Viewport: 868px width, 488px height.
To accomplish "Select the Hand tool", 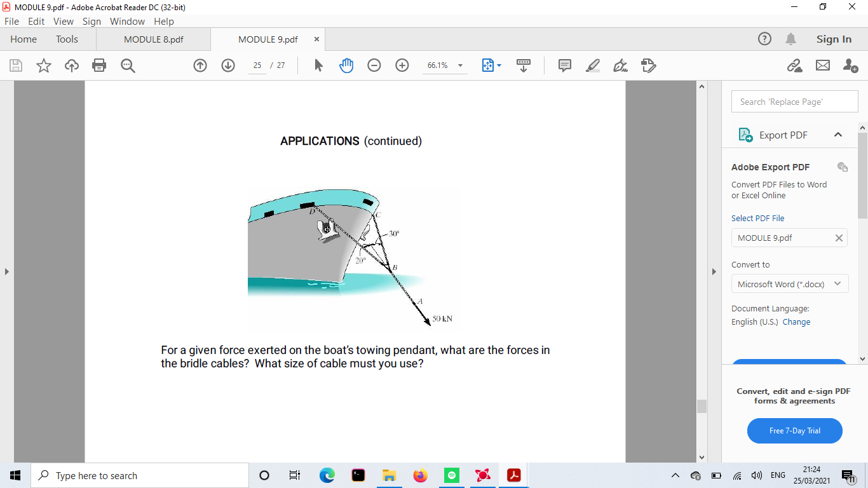I will point(346,65).
